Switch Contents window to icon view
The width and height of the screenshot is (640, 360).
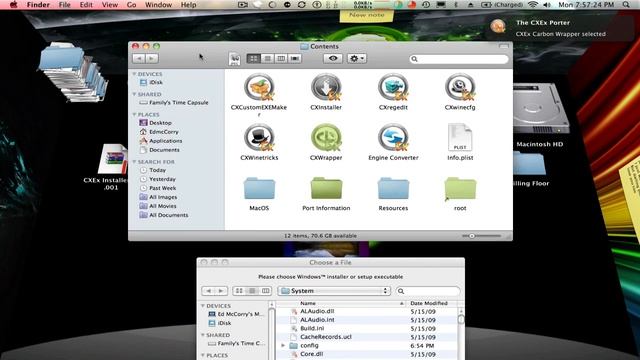coord(253,59)
